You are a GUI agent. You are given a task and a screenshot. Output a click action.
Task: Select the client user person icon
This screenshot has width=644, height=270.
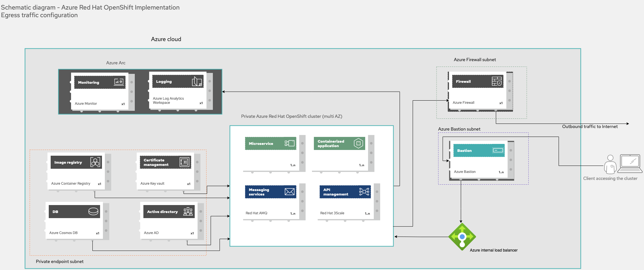tap(610, 164)
